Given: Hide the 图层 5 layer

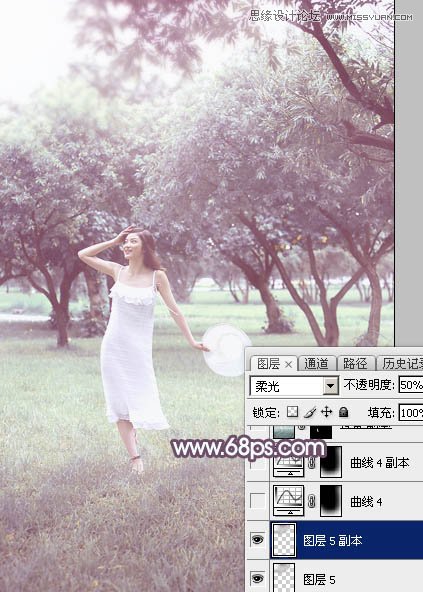Looking at the screenshot, I should tap(257, 578).
